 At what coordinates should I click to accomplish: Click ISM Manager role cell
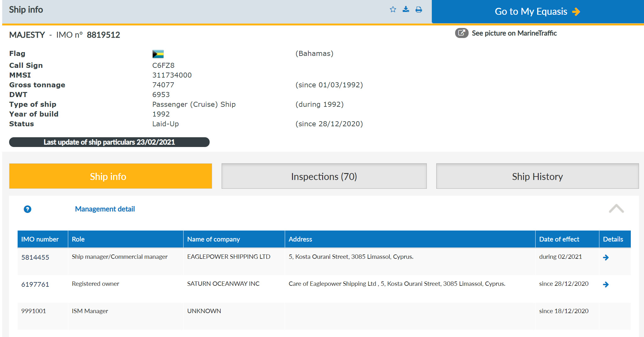click(x=90, y=311)
